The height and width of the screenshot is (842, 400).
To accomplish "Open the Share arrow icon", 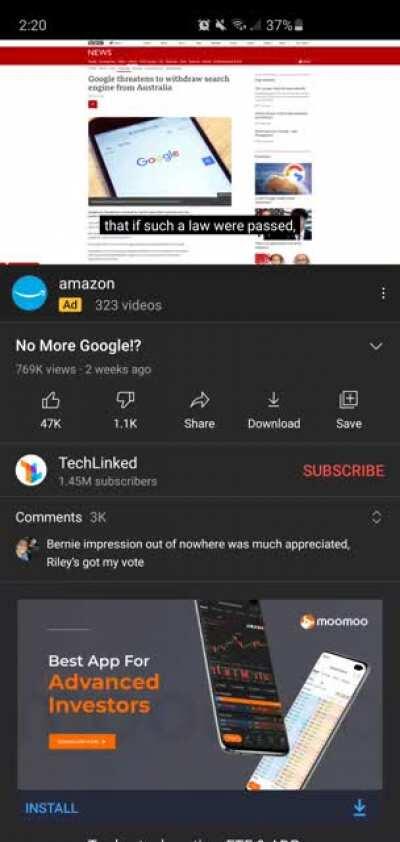I will pyautogui.click(x=199, y=400).
